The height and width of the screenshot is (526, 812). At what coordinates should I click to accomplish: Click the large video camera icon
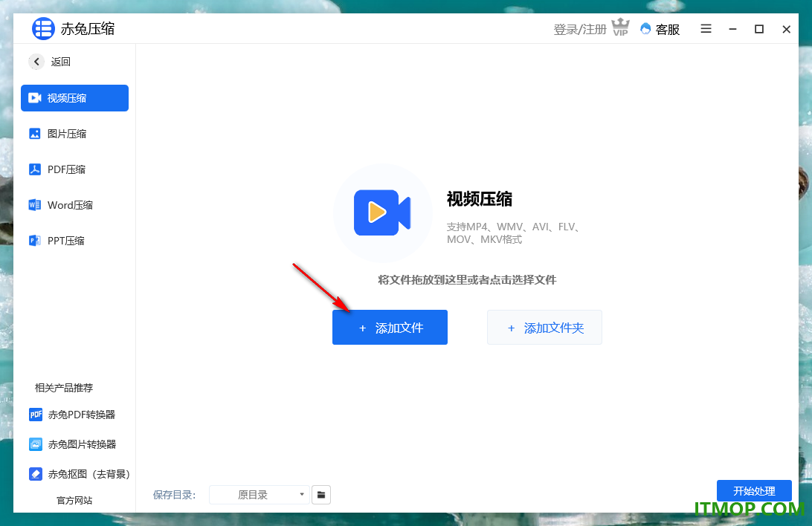tap(382, 212)
